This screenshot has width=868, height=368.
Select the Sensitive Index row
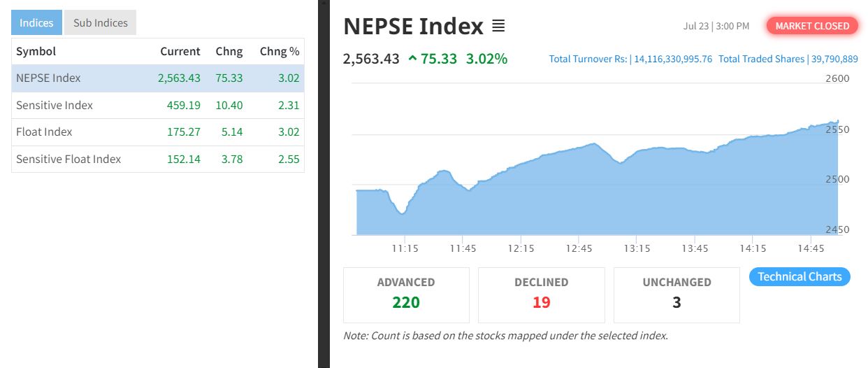point(158,105)
